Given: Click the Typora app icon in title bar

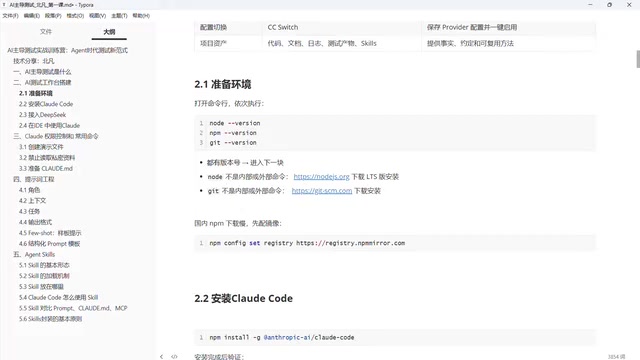Looking at the screenshot, I should pos(4,5).
